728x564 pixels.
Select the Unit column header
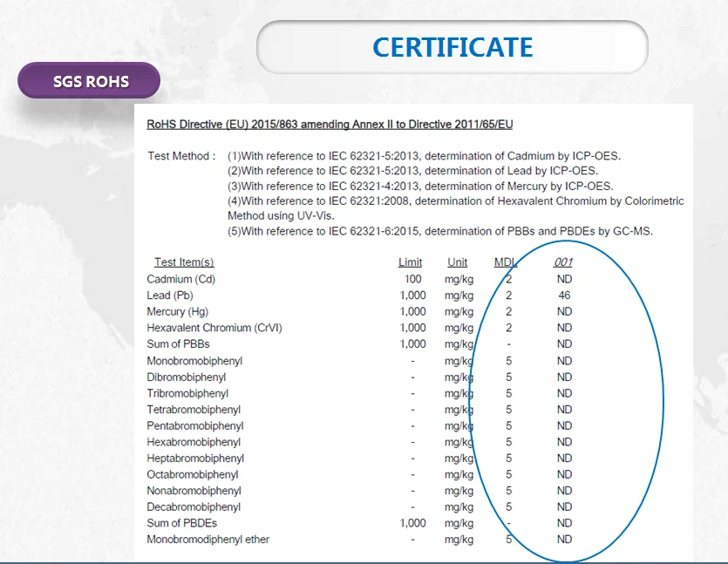pyautogui.click(x=458, y=262)
